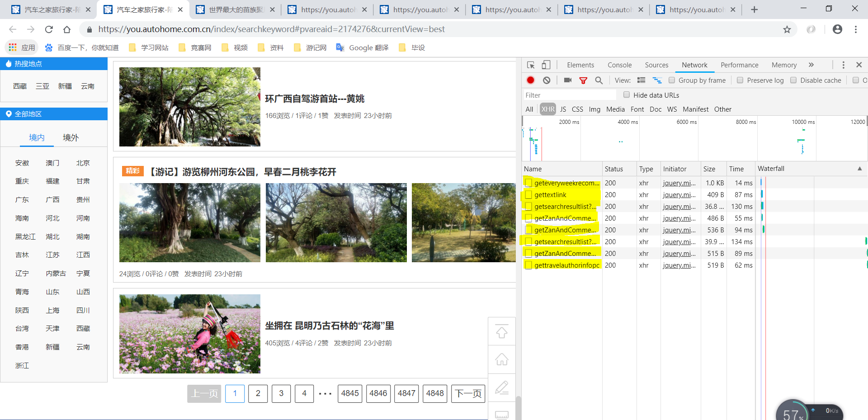Screen dimensions: 868x420
Task: Toggle the device toolbar in DevTools
Action: tap(546, 65)
